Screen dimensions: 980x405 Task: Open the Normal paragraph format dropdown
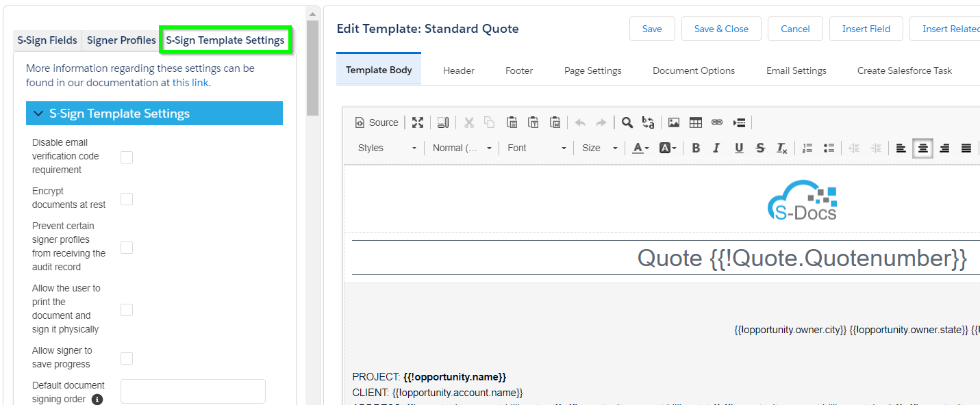coord(462,148)
